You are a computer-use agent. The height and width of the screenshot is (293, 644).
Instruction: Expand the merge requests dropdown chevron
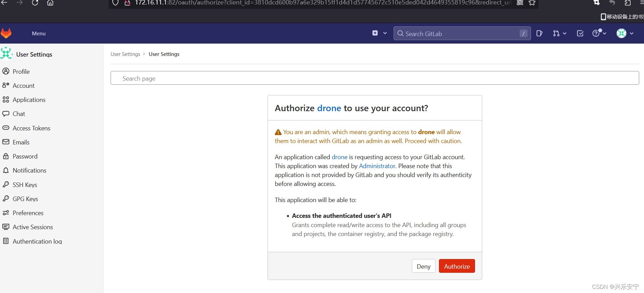click(565, 33)
